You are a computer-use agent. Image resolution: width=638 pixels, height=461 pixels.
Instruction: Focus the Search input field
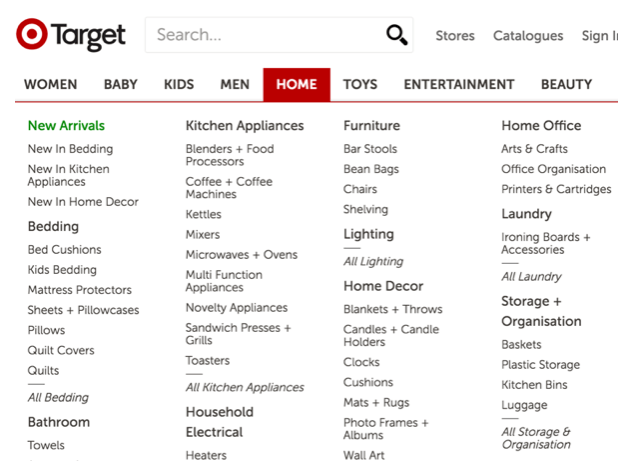(279, 35)
